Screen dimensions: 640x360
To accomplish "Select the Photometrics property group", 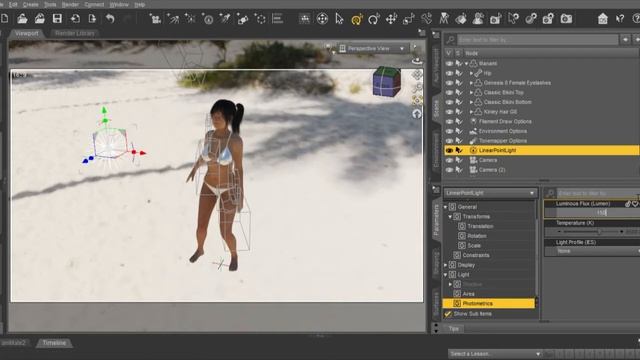I will tap(489, 303).
